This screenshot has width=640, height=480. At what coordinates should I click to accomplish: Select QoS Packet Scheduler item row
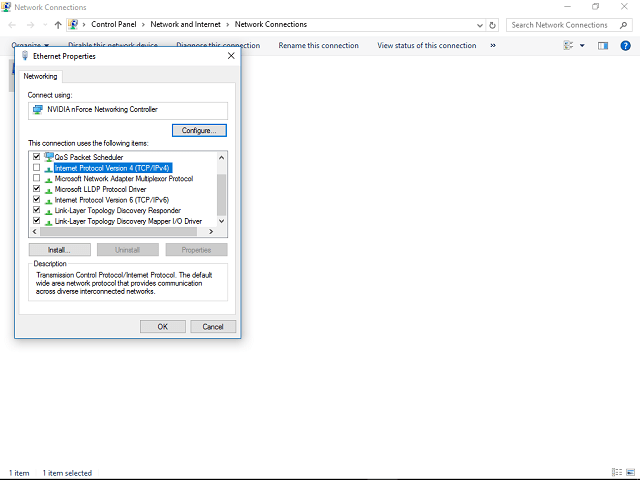[89, 157]
